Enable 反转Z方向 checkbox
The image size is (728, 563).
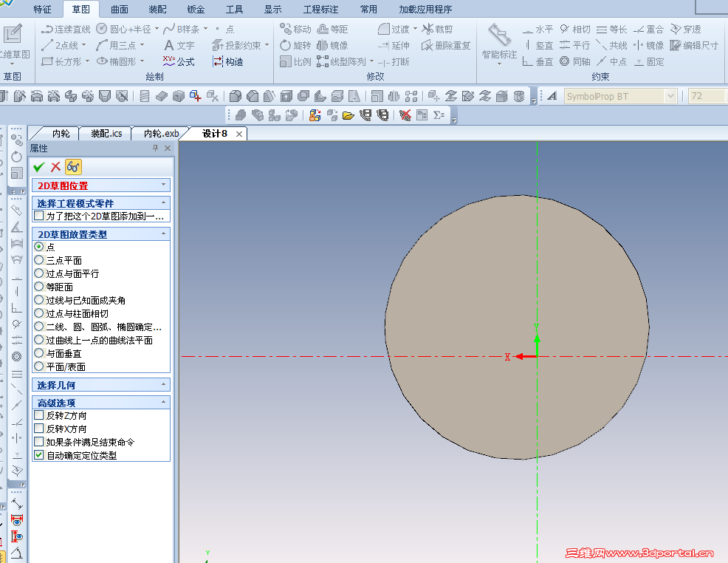[x=39, y=415]
